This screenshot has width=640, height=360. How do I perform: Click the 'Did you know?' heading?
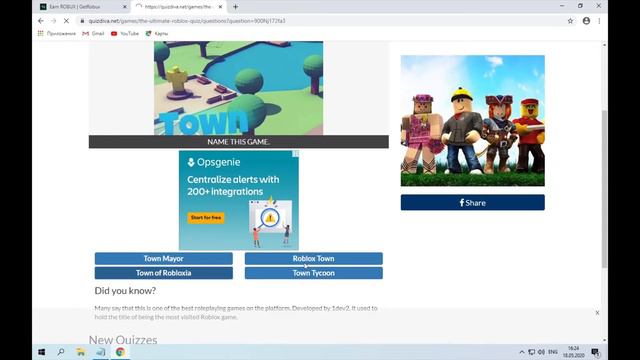point(125,291)
